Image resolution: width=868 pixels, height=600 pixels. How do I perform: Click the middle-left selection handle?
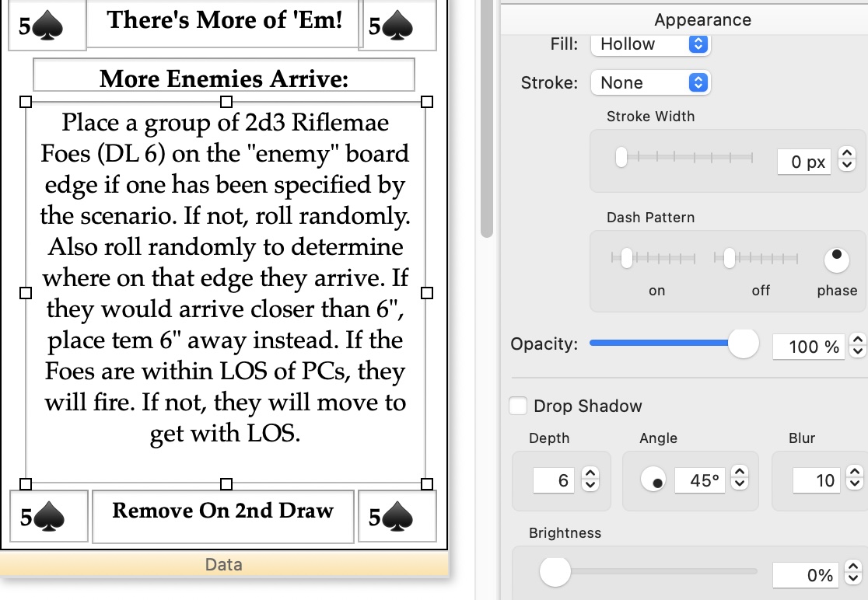(26, 293)
